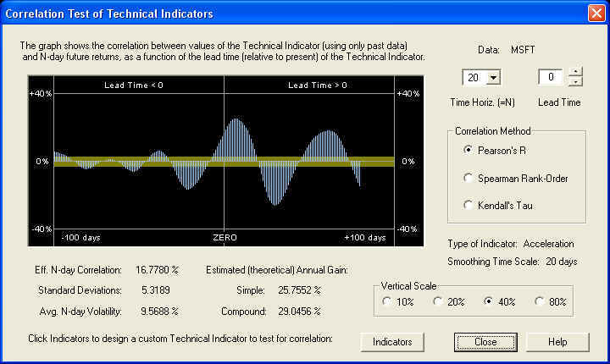
Task: Choose Kendall's Tau correlation method
Action: [x=498, y=205]
